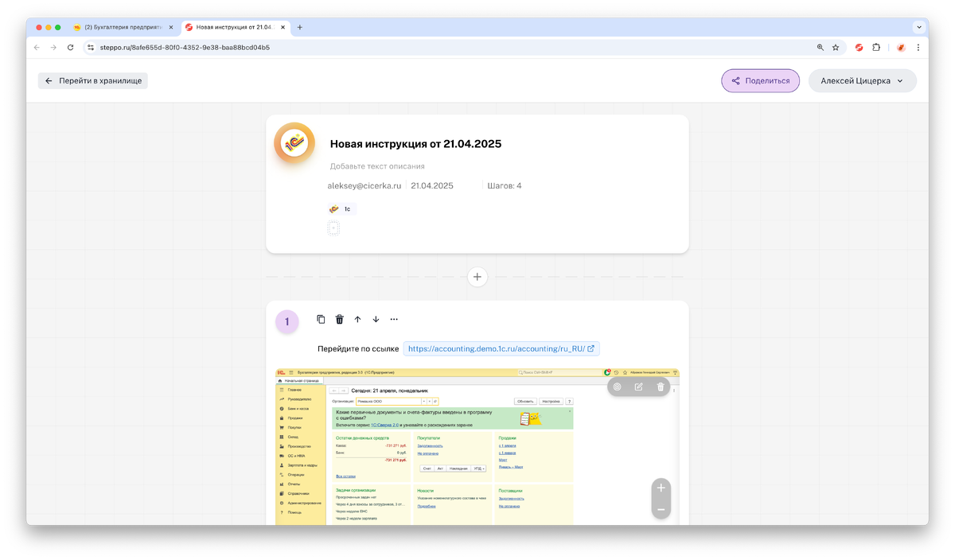
Task: Click the Перейдите по ссылке step text
Action: (x=358, y=348)
